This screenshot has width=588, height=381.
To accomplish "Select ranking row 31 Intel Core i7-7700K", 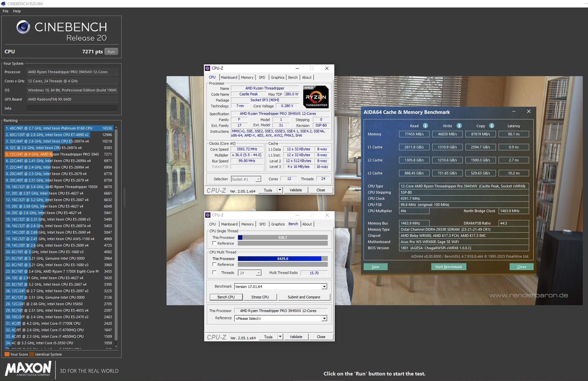I will 59,323.
